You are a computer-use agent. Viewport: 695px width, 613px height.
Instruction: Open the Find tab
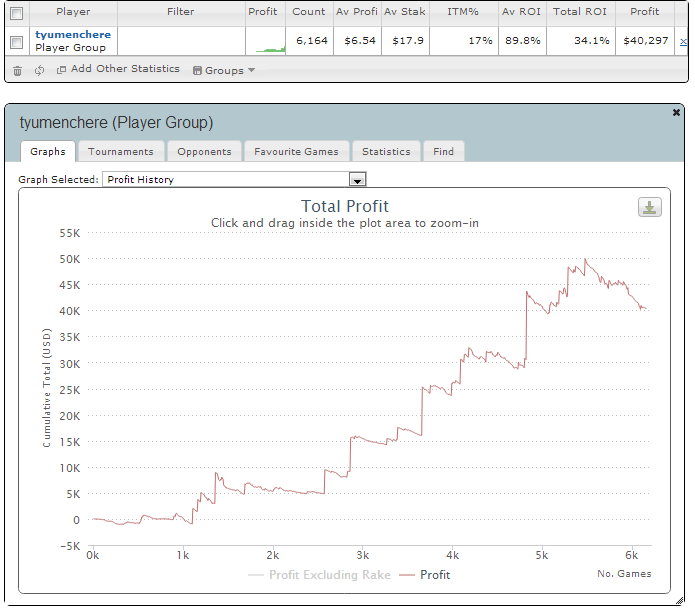point(443,151)
